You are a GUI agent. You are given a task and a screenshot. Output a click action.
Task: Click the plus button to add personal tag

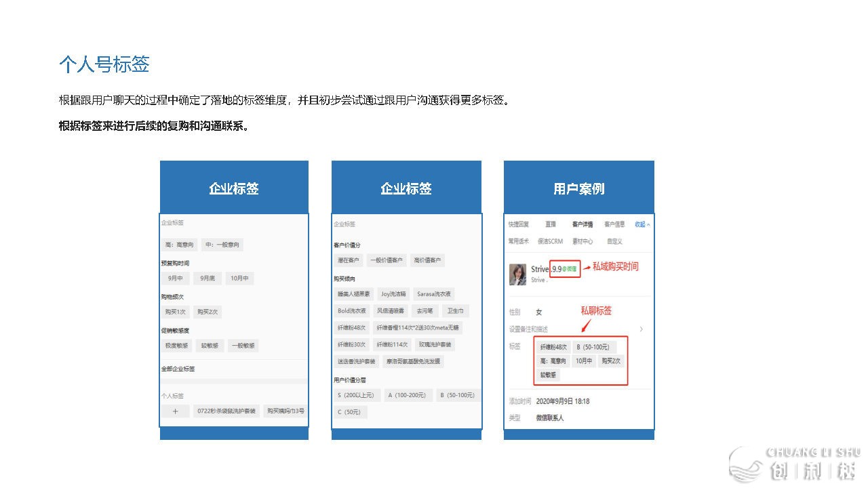click(176, 411)
